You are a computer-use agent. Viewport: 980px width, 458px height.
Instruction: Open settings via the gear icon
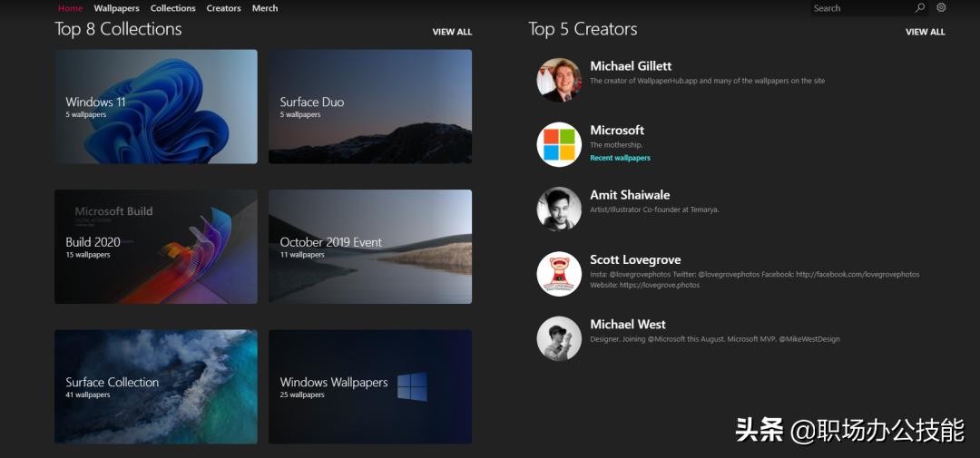941,8
